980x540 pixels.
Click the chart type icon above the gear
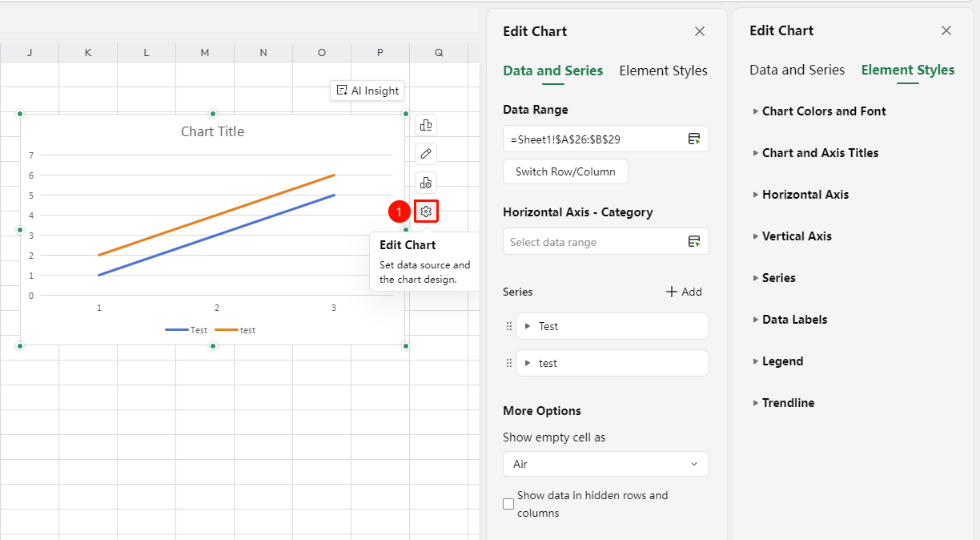pyautogui.click(x=426, y=182)
